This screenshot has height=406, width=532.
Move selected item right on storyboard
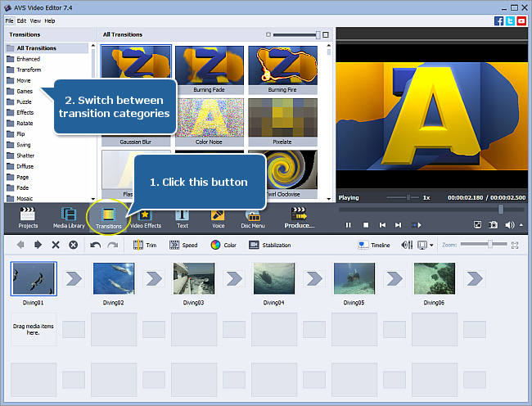(38, 245)
